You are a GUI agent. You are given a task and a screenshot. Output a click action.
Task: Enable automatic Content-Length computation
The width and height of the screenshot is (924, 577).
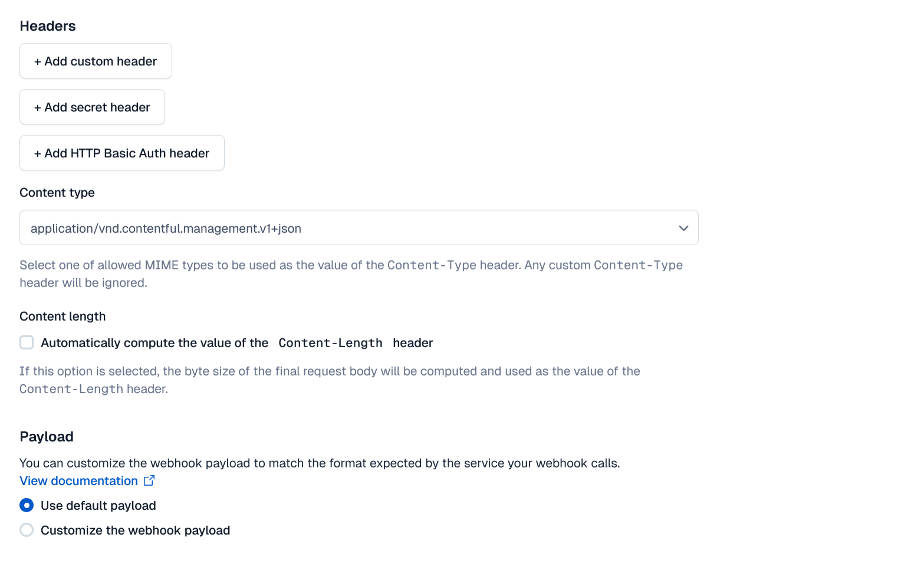pyautogui.click(x=26, y=342)
